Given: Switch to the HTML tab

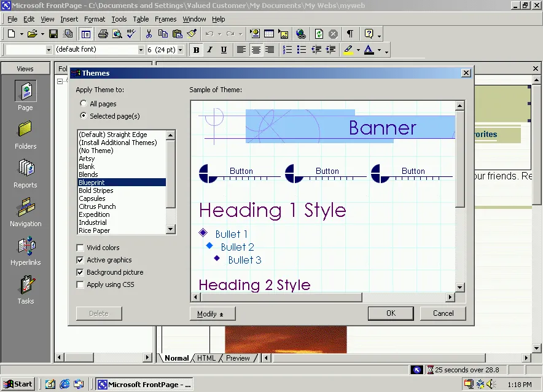Looking at the screenshot, I should pos(207,358).
